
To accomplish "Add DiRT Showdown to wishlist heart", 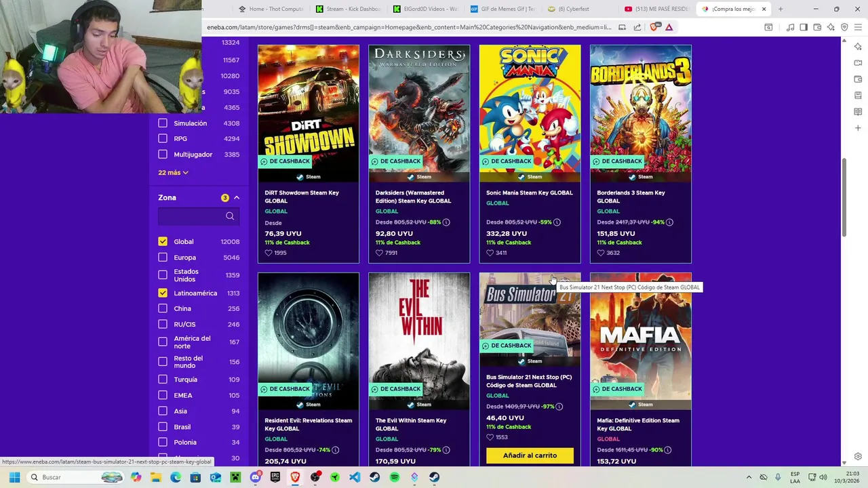I will (x=269, y=253).
